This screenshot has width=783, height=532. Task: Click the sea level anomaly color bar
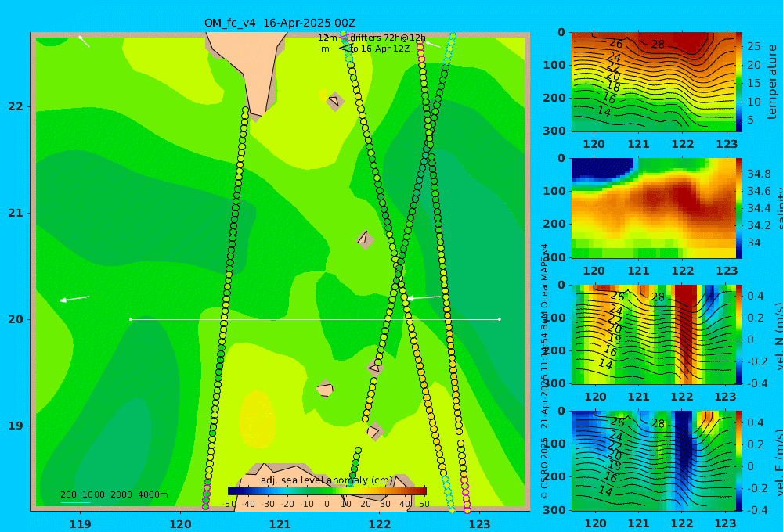tap(327, 491)
